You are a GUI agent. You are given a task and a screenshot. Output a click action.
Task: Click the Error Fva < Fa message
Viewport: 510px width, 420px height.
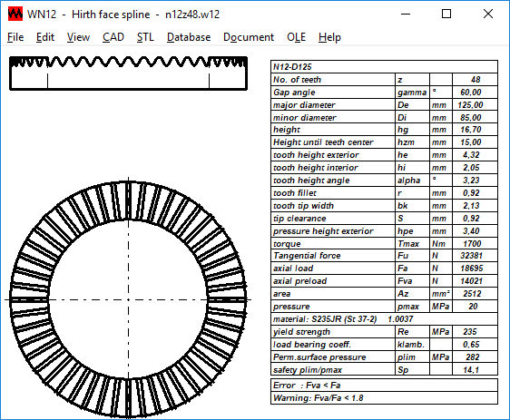click(384, 386)
